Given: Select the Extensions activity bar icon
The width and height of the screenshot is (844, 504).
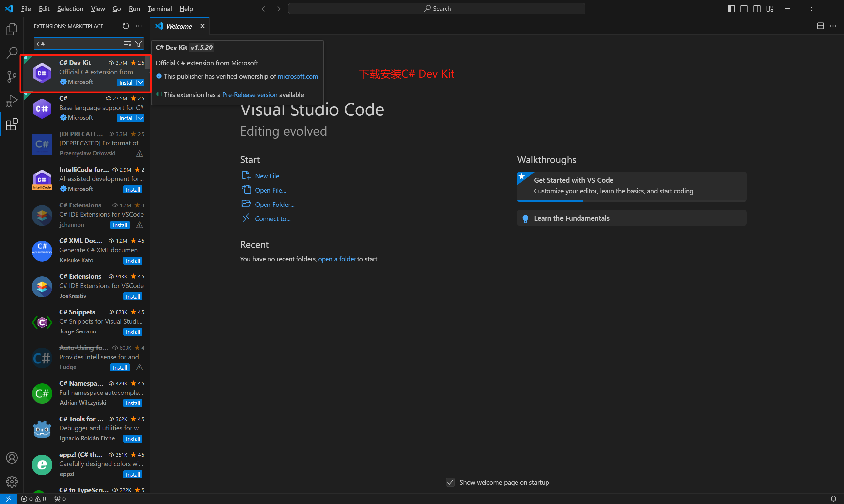Looking at the screenshot, I should tap(12, 124).
